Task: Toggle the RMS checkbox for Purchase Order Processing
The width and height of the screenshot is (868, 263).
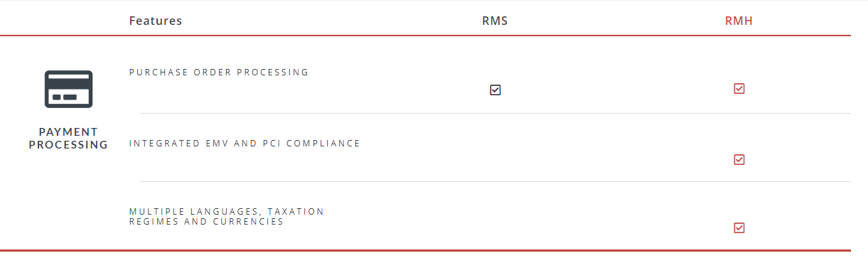Action: (495, 90)
